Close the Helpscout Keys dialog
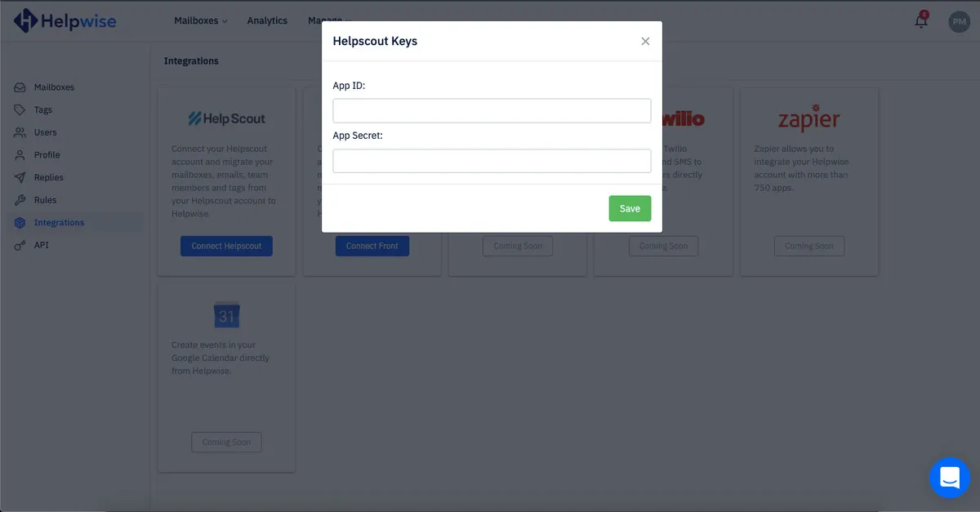Viewport: 980px width, 512px height. tap(645, 41)
